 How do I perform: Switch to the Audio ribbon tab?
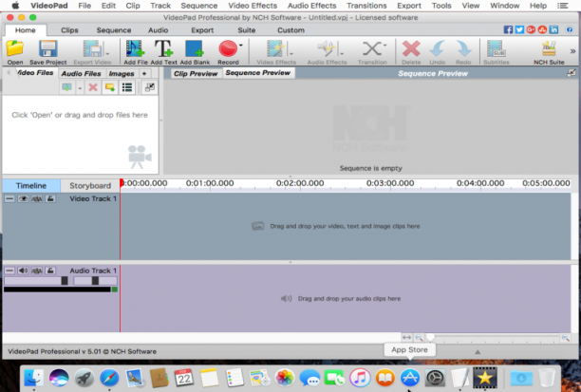point(158,30)
